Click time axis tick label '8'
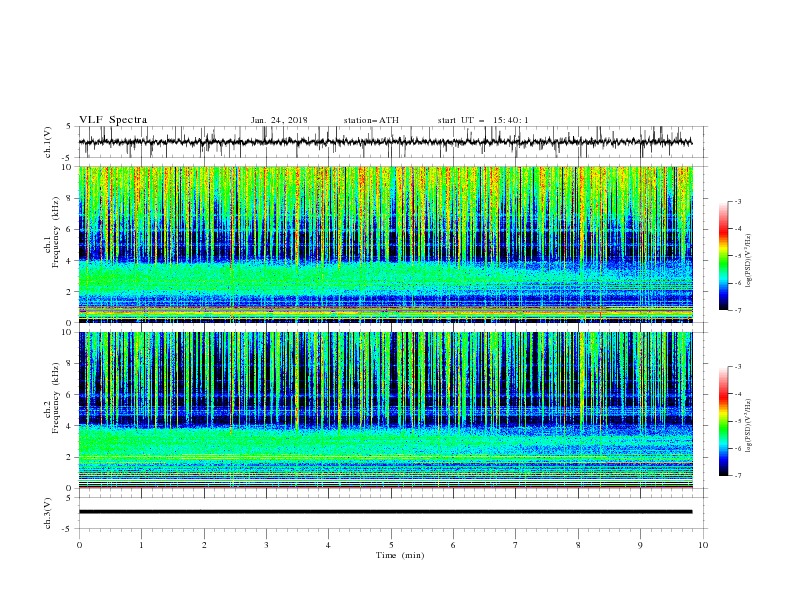 pyautogui.click(x=578, y=545)
